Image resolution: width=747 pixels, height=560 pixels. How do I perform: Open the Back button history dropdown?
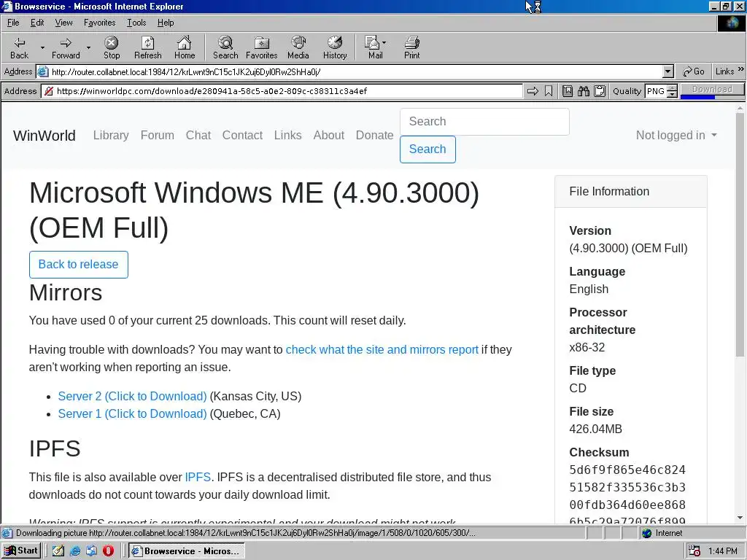42,47
